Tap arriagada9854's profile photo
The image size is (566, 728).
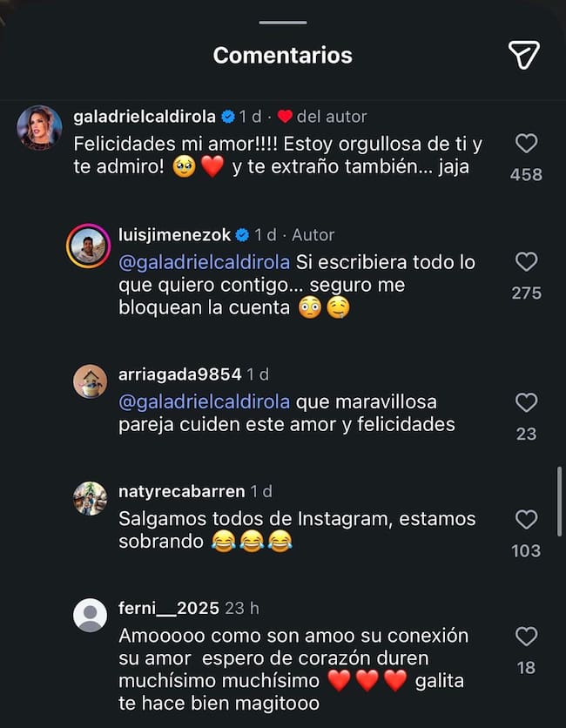[x=88, y=381]
